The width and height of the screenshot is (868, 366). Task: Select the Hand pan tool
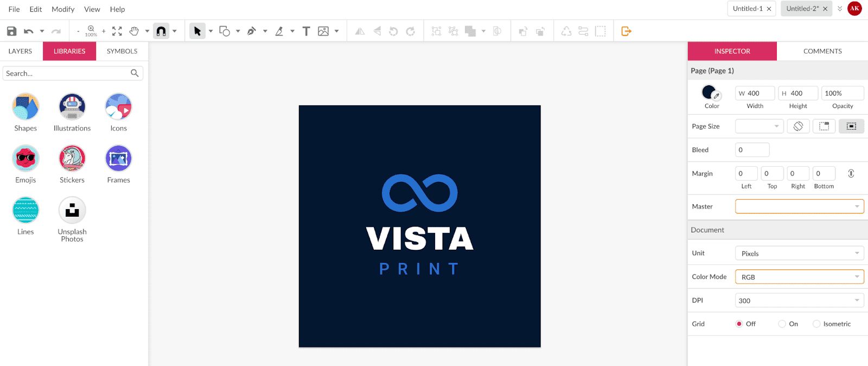coord(134,31)
